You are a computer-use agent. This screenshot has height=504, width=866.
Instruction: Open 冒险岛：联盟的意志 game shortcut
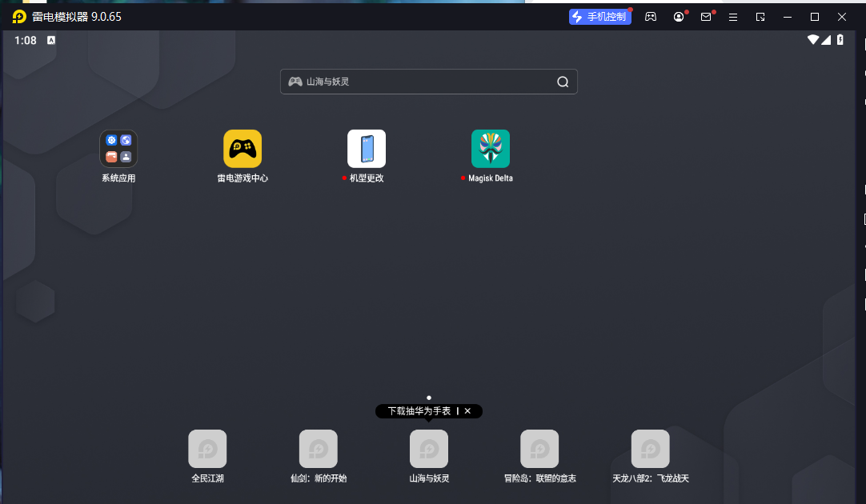pos(539,449)
